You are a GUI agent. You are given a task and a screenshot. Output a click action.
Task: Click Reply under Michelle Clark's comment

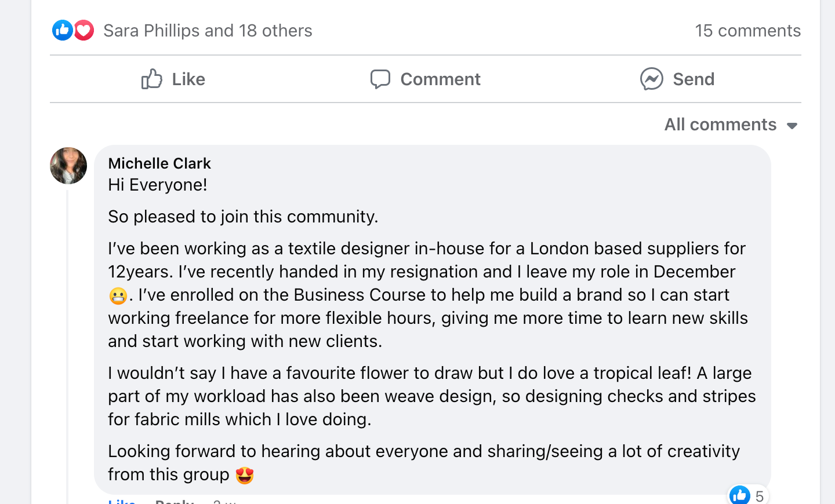(175, 501)
